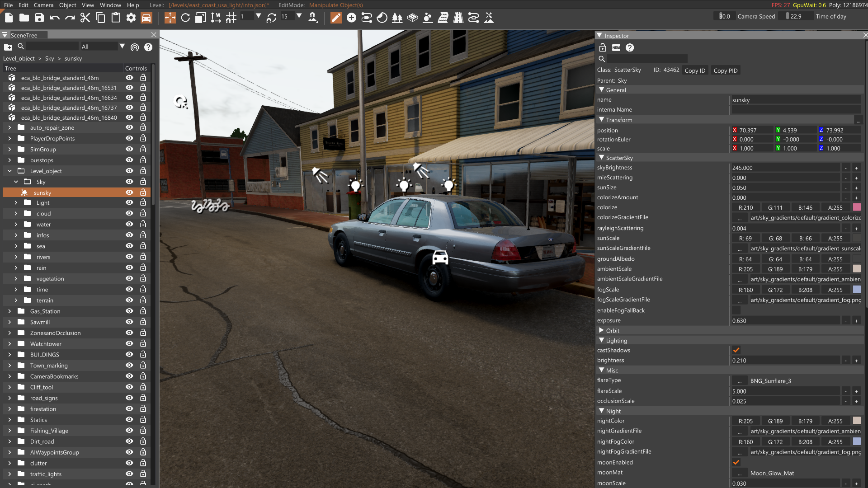The width and height of the screenshot is (868, 488).
Task: Click the Copy PID button
Action: coord(725,70)
